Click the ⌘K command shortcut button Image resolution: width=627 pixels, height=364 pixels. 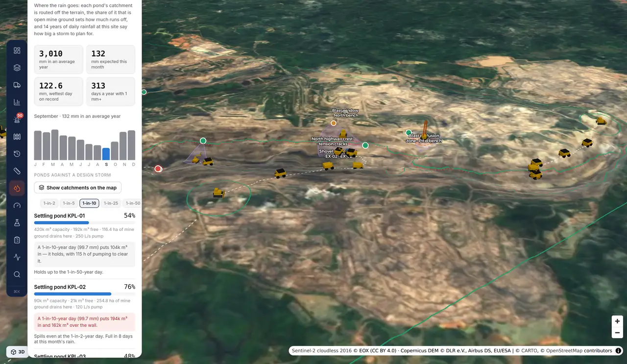click(x=17, y=292)
